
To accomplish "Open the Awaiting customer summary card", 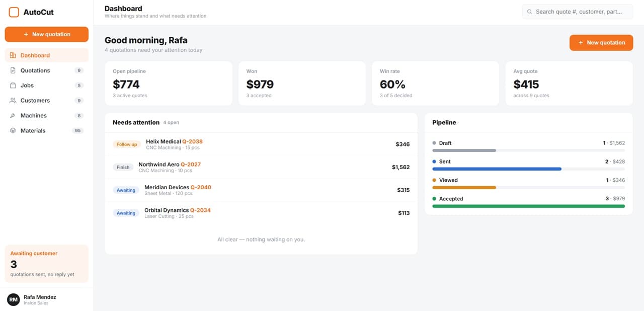I will point(47,264).
